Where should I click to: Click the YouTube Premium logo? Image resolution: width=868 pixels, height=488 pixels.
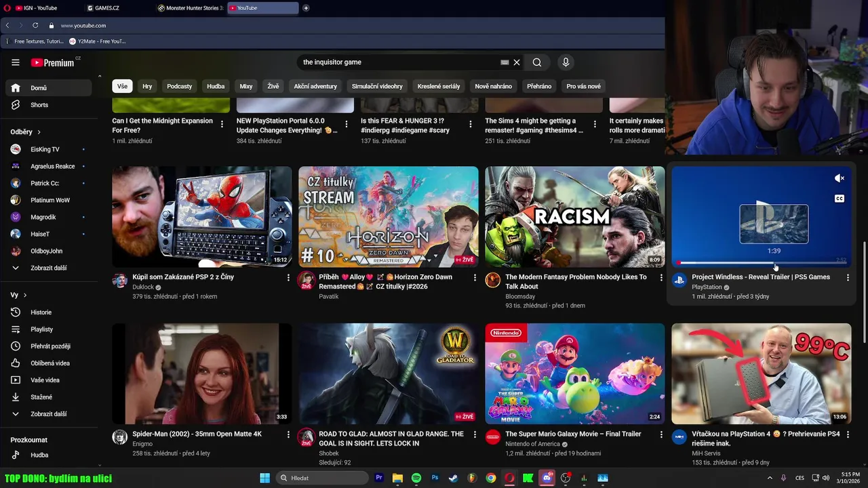pyautogui.click(x=52, y=62)
